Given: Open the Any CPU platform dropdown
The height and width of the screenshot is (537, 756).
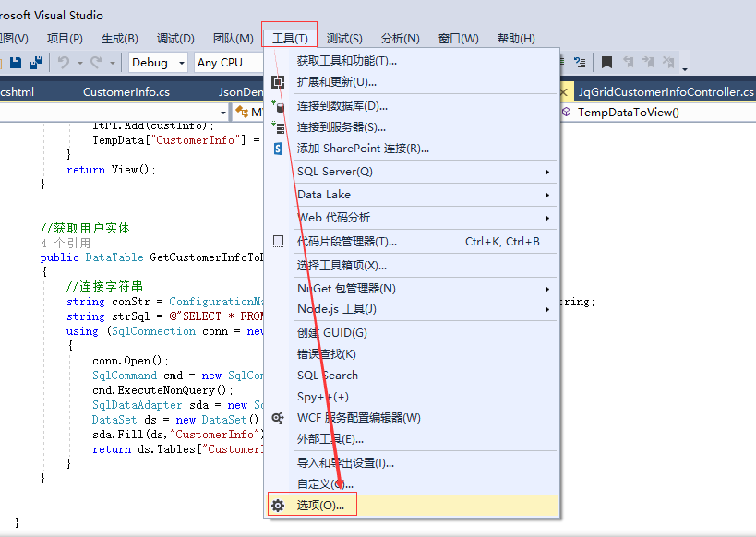Looking at the screenshot, I should [x=229, y=63].
